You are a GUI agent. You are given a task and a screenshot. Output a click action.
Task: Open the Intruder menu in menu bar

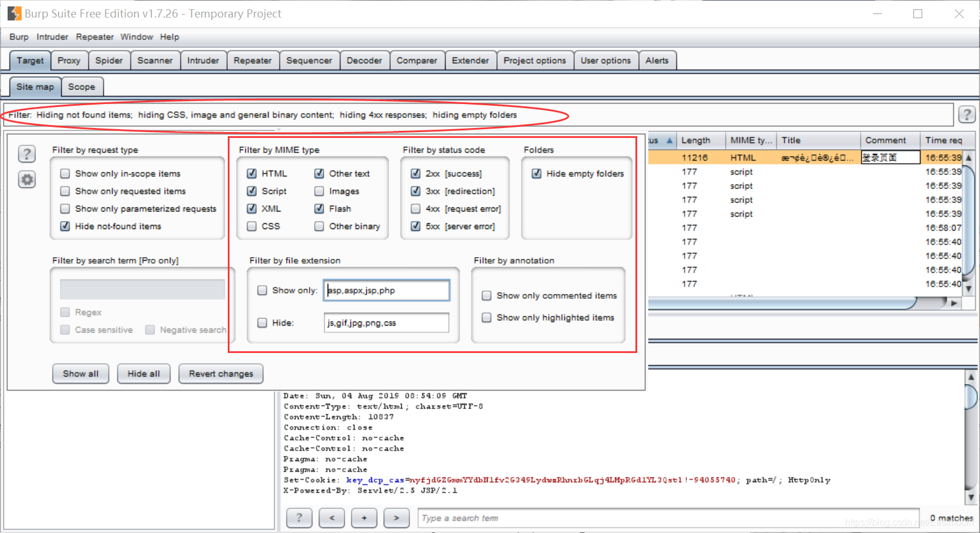click(x=52, y=37)
